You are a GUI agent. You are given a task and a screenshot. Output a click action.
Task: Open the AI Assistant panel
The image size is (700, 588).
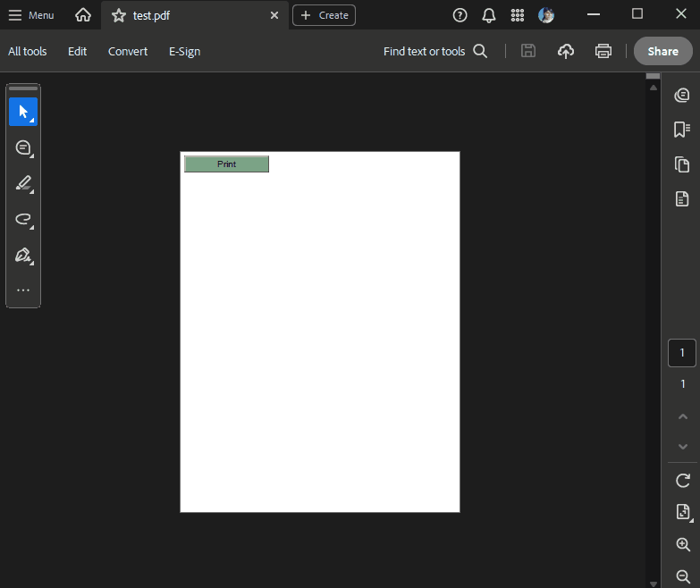pos(682,96)
